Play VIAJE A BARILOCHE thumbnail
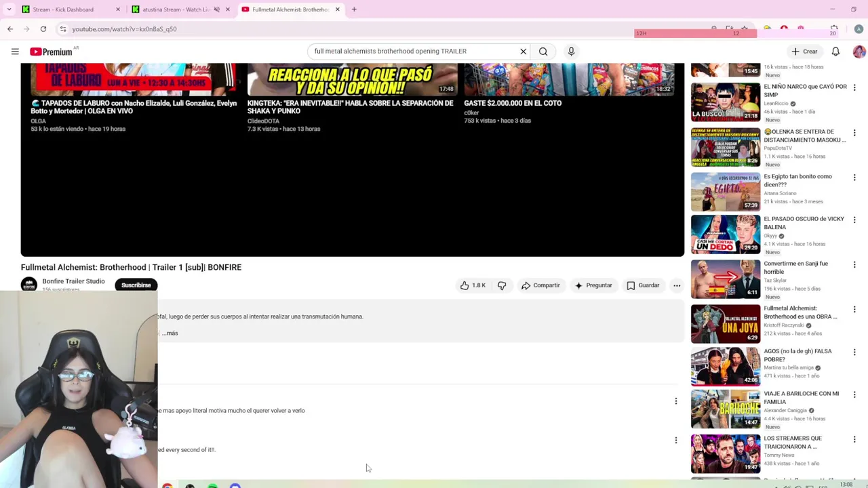 click(x=725, y=409)
